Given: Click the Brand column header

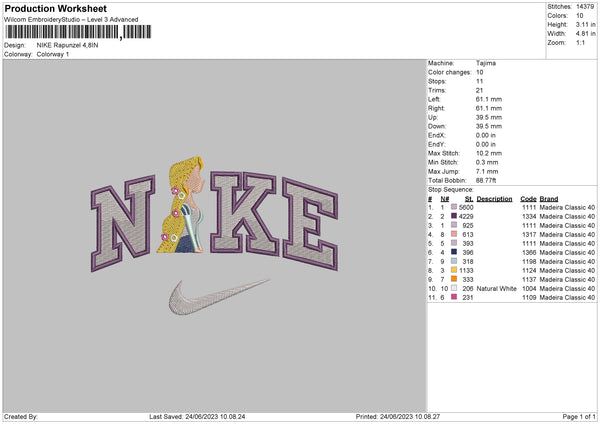Looking at the screenshot, I should [x=549, y=199].
